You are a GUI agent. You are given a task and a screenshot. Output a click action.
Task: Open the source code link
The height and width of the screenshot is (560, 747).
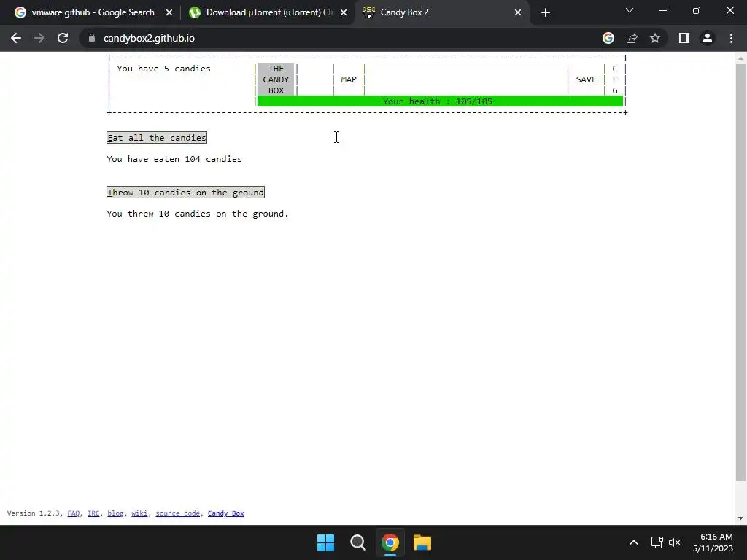[178, 513]
